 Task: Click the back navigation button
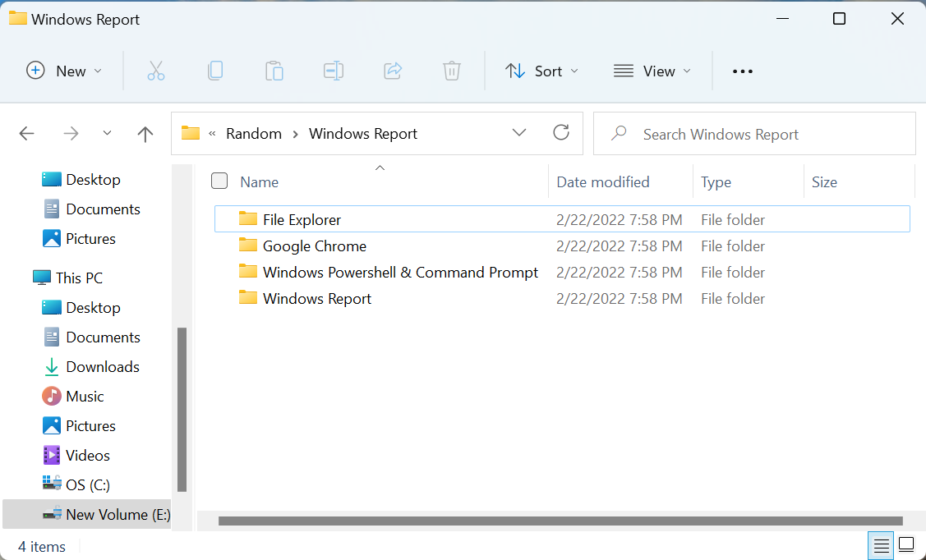tap(26, 133)
